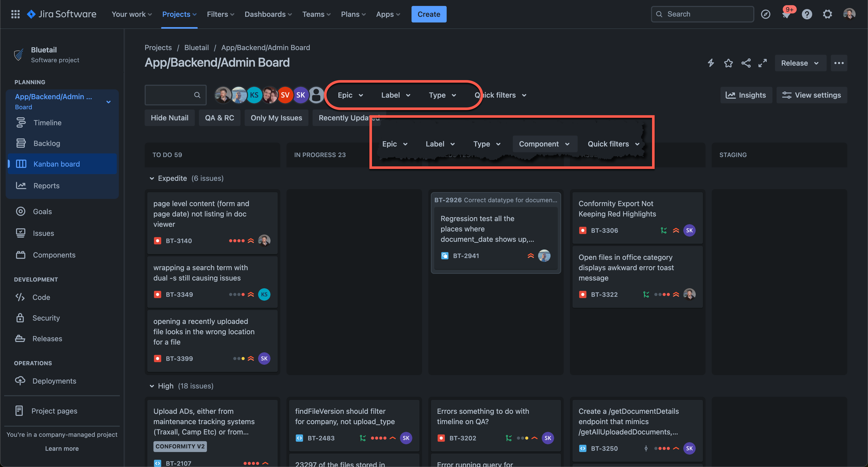Open the app switcher grid icon

15,14
